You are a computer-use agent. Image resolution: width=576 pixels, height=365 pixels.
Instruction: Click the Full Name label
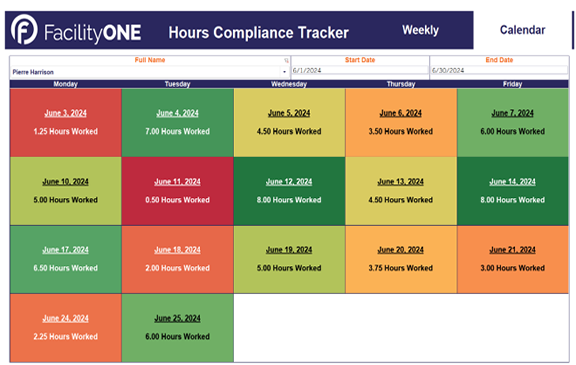click(x=150, y=60)
